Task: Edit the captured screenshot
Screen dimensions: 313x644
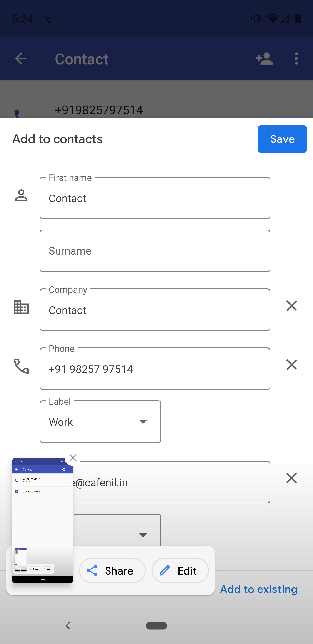Action: coord(180,571)
